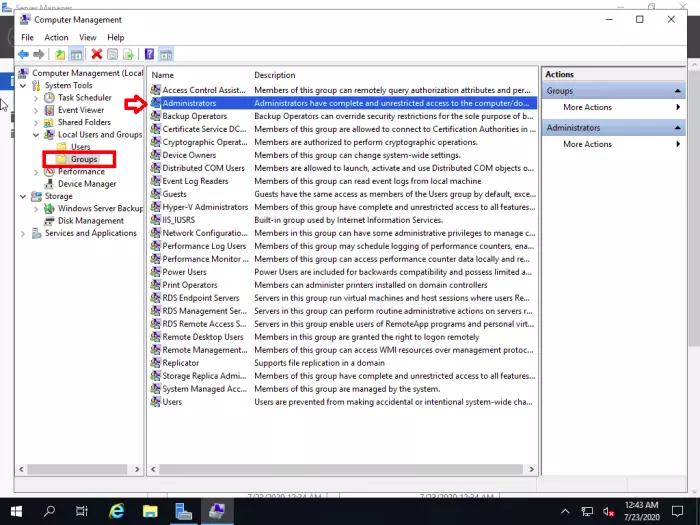Click the Backup Operators group icon
700x525 pixels.
pos(155,116)
